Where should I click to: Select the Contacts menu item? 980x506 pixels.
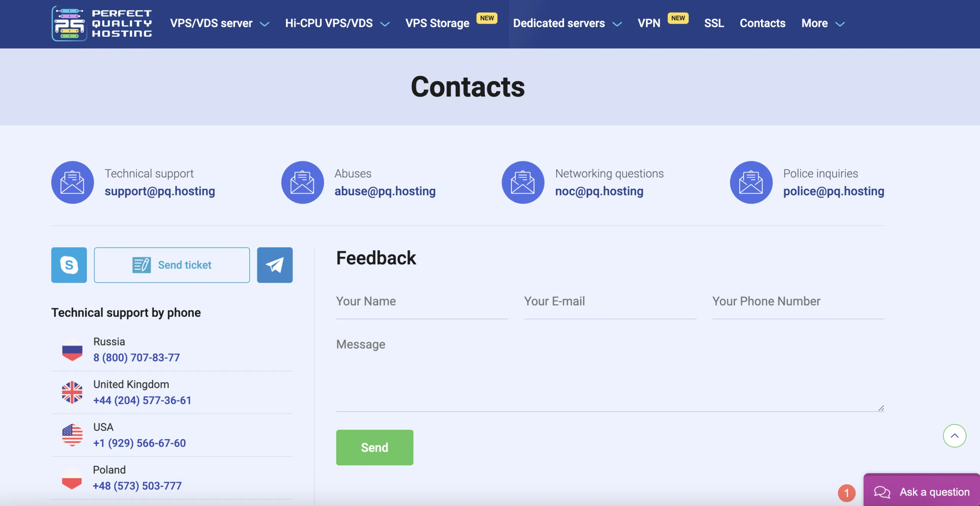click(x=762, y=23)
